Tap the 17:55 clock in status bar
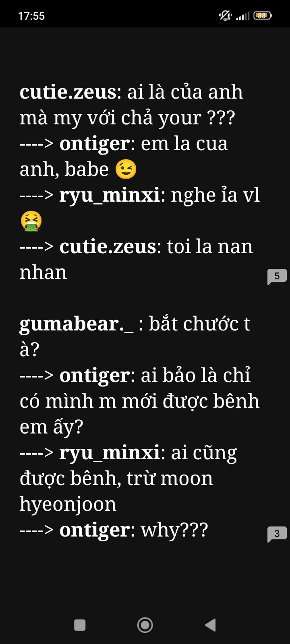The image size is (290, 644). point(31,16)
